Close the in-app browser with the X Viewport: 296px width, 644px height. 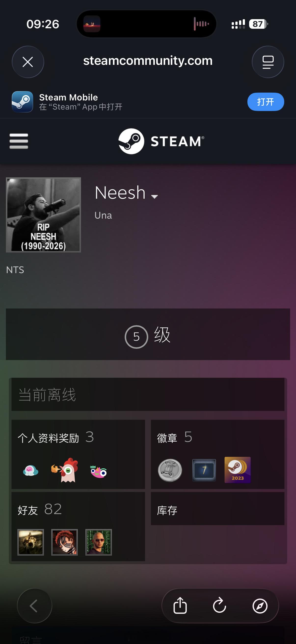coord(28,62)
